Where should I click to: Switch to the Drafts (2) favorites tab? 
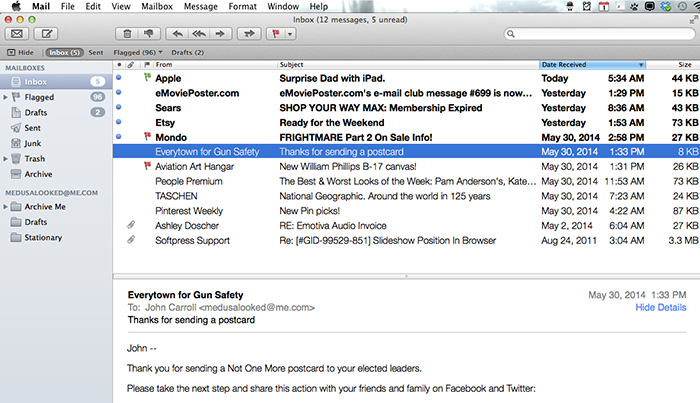[188, 52]
